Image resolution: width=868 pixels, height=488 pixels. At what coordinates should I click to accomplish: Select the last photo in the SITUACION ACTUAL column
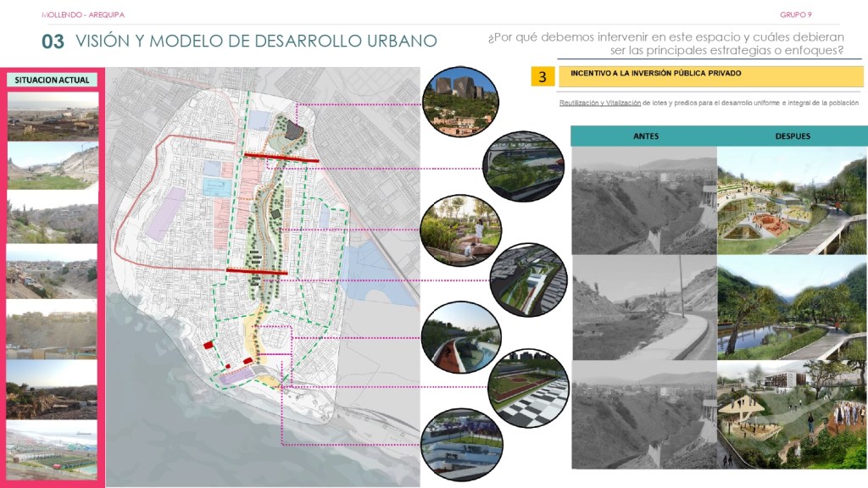(x=53, y=455)
